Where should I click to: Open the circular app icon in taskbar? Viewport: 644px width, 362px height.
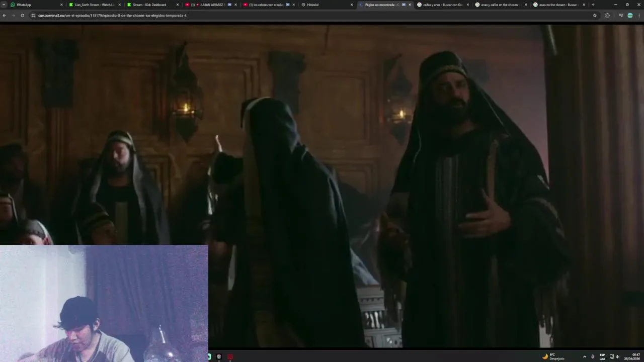(x=219, y=356)
